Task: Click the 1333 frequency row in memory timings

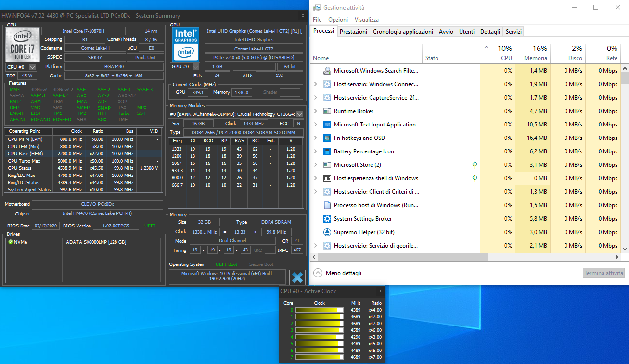Action: 236,149
